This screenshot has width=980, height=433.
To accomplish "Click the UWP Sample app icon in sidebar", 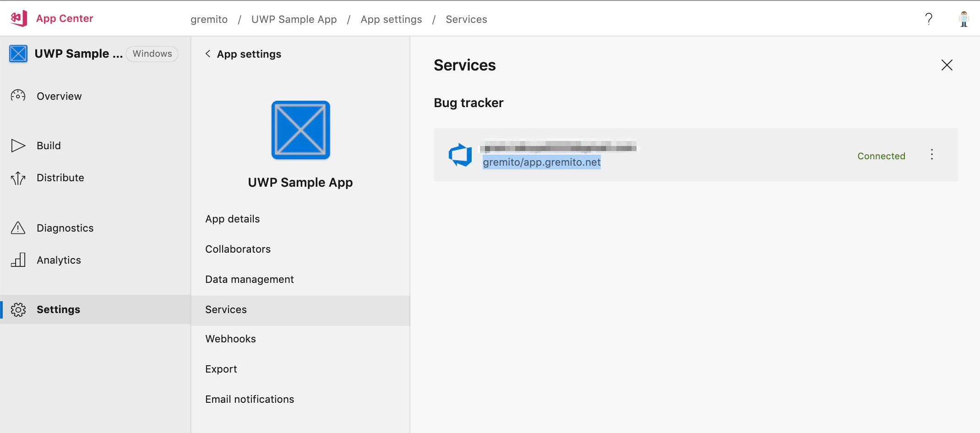I will 18,54.
